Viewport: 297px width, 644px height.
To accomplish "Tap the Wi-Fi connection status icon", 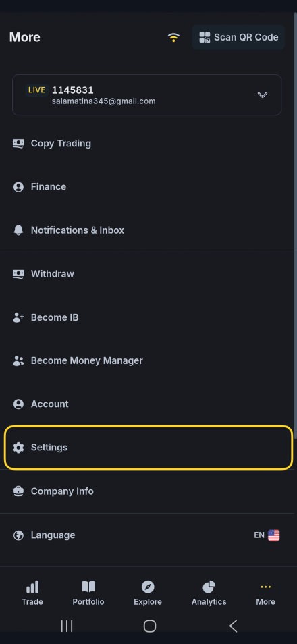I will pos(173,37).
